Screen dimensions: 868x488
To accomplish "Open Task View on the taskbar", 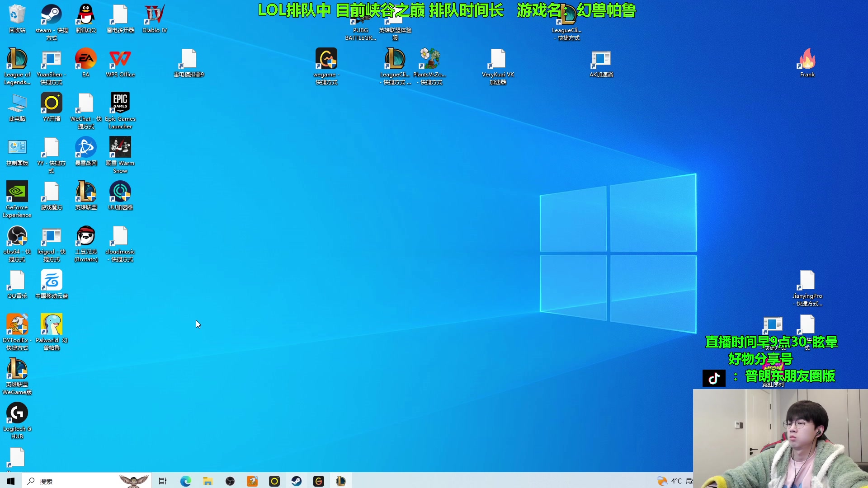I will 163,481.
